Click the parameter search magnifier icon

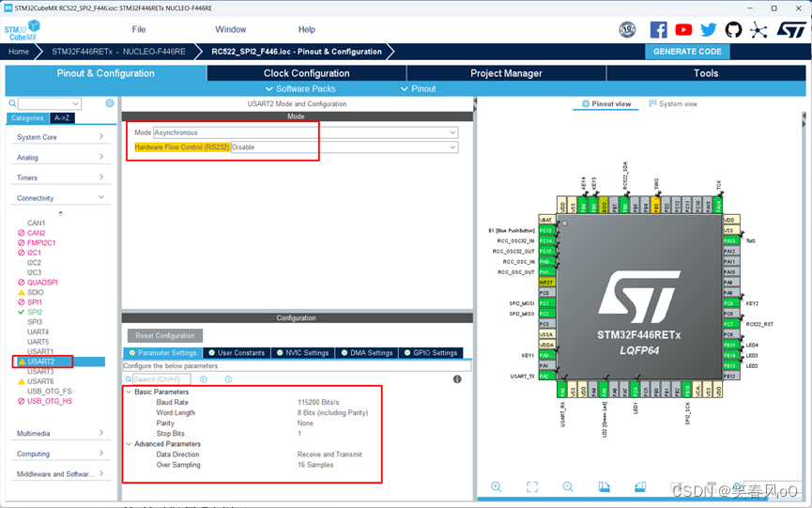point(129,379)
